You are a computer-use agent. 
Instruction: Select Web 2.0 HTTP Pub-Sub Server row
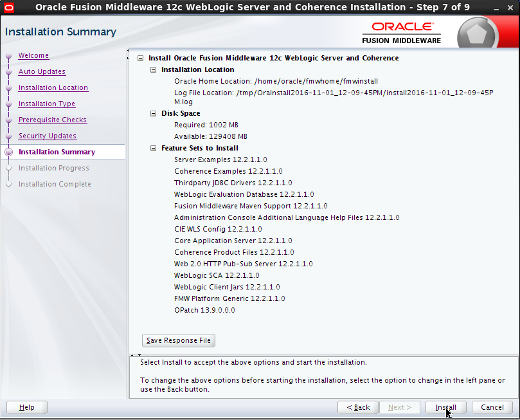pyautogui.click(x=244, y=264)
